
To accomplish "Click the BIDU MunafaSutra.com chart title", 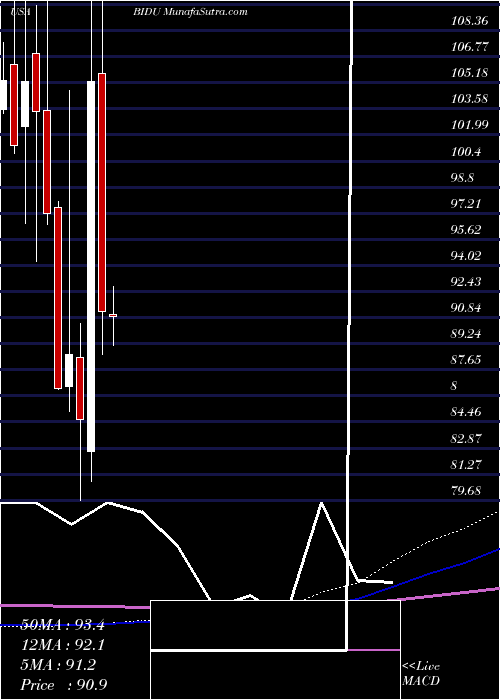I will 190,12.
